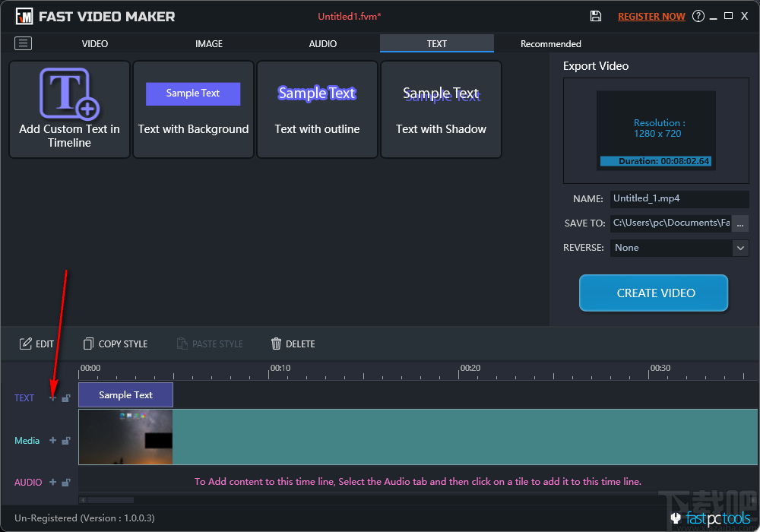Open the REVERSE dropdown
Screen dimensions: 760x532
click(739, 248)
